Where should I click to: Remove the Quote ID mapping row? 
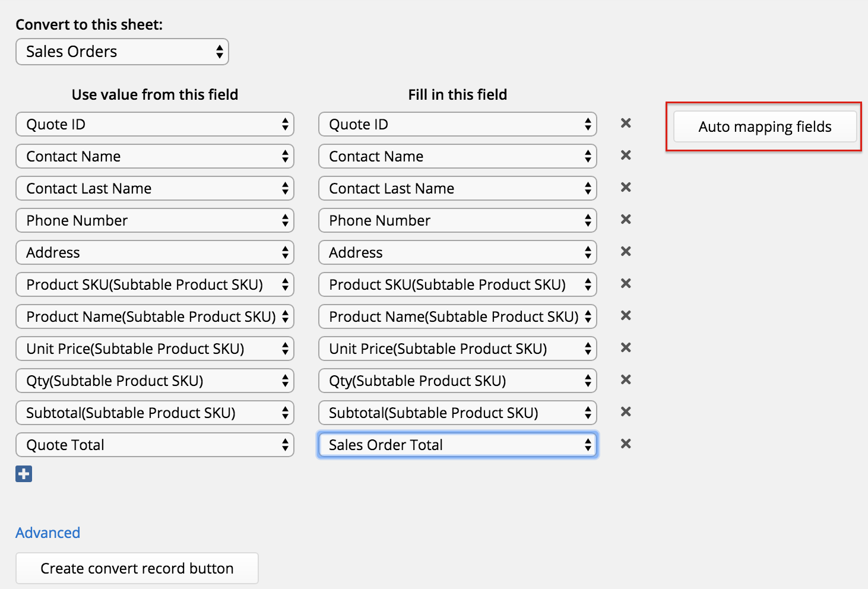click(x=626, y=123)
